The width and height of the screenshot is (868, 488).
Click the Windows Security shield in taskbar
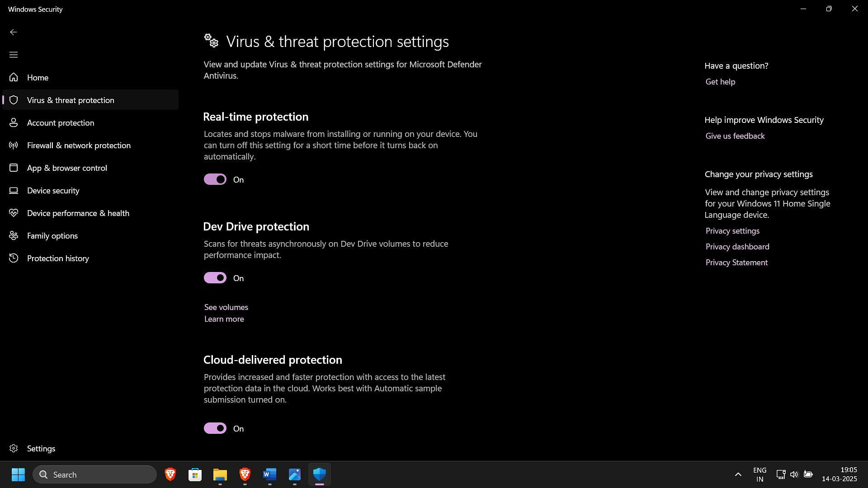(x=320, y=474)
